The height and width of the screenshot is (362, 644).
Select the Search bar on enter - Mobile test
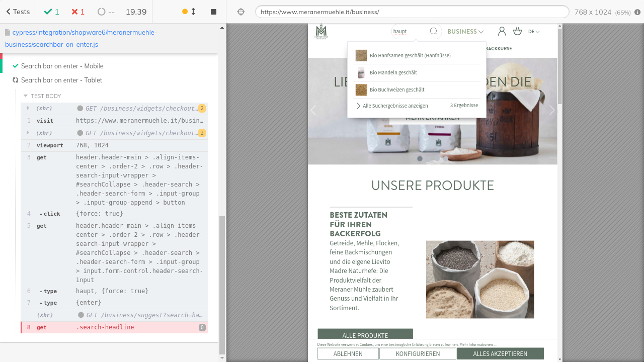point(62,66)
